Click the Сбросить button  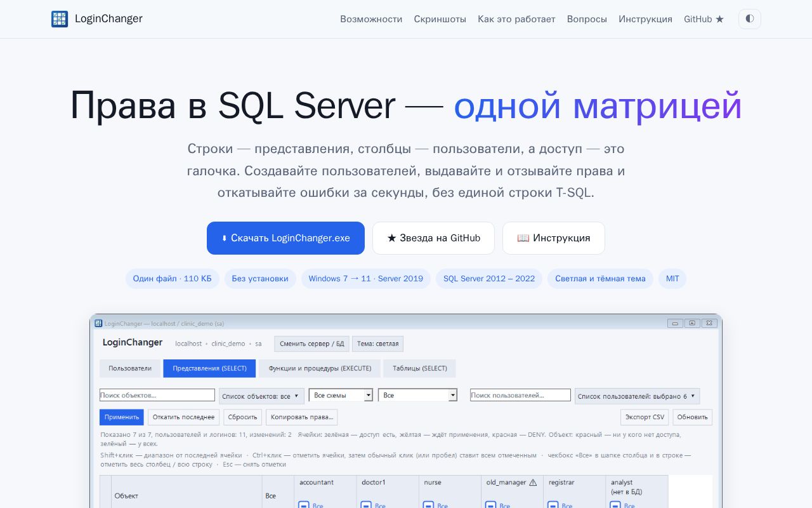click(x=242, y=417)
